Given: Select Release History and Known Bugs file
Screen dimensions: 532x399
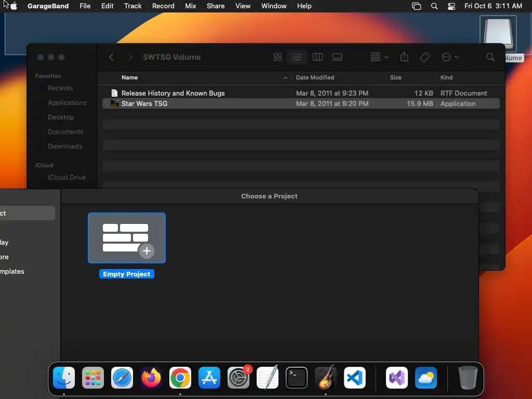Looking at the screenshot, I should pyautogui.click(x=301, y=93).
